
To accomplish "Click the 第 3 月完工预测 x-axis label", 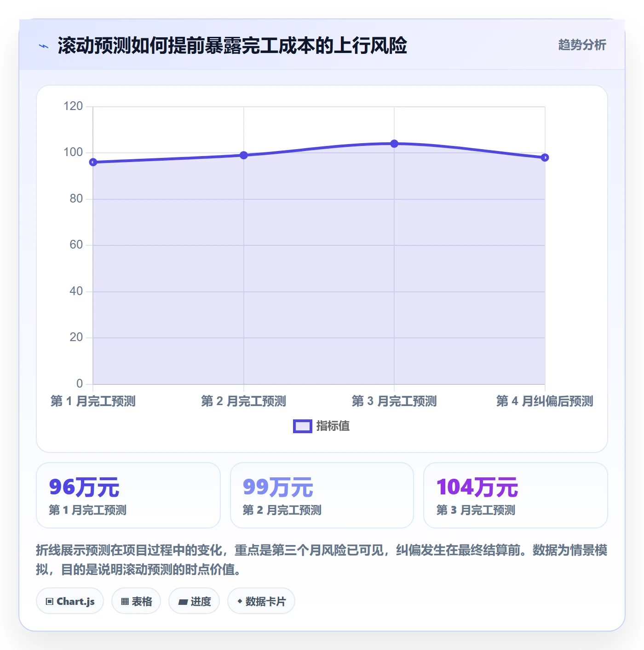I will [x=394, y=401].
